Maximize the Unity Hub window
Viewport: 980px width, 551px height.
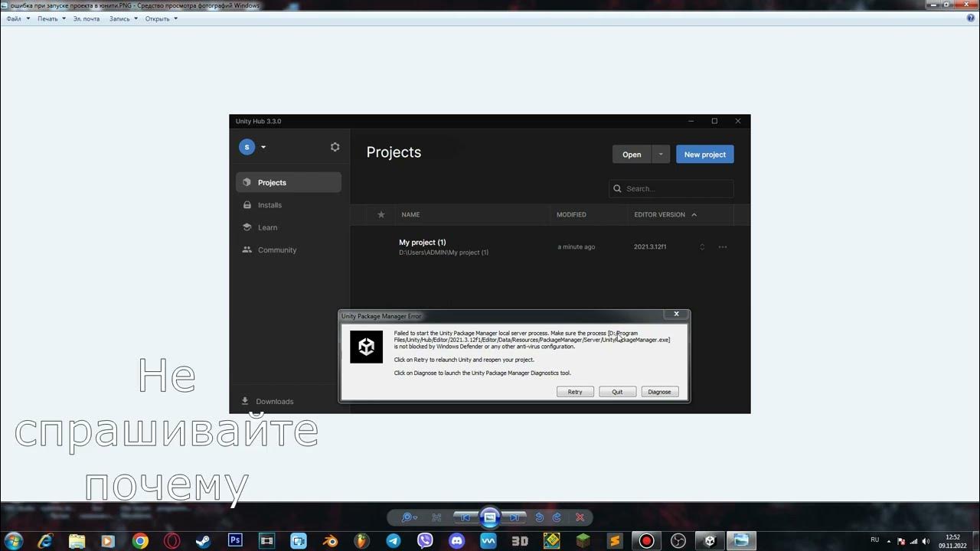714,121
